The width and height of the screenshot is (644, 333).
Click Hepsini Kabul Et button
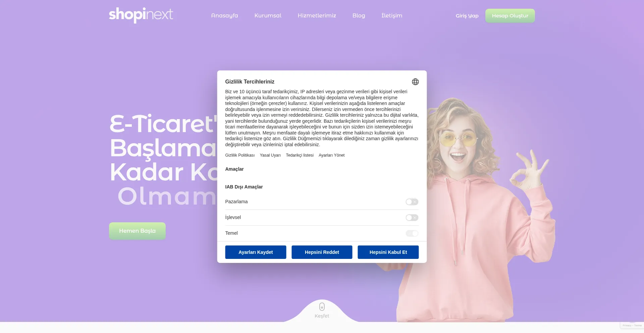(388, 252)
